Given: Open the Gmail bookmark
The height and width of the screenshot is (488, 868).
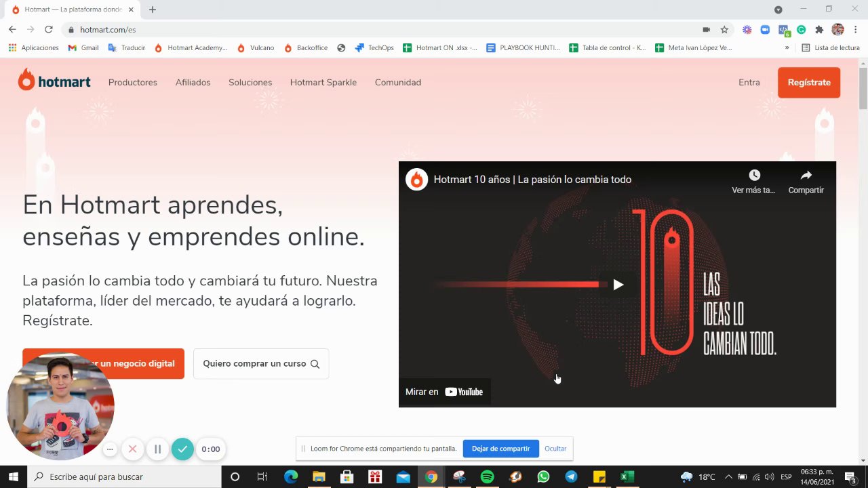Looking at the screenshot, I should pyautogui.click(x=83, y=48).
